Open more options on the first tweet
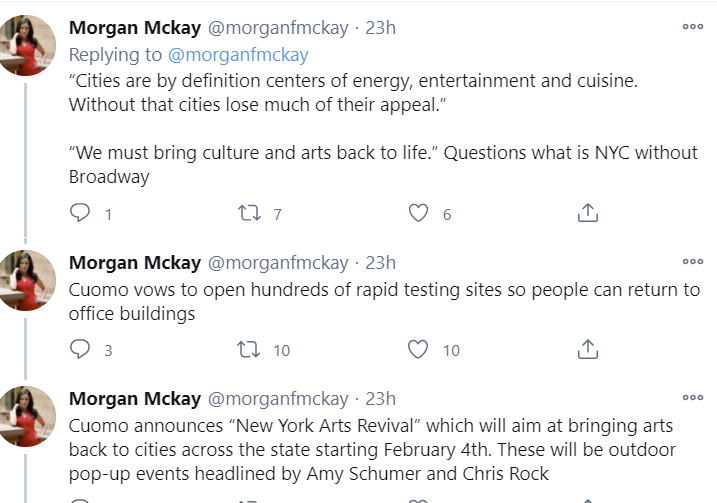The width and height of the screenshot is (717, 503). click(x=692, y=27)
